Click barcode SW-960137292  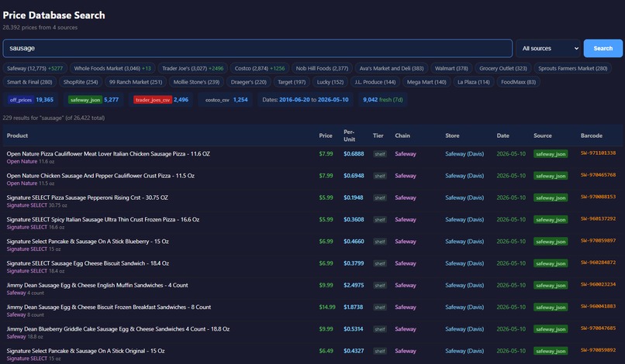click(598, 219)
